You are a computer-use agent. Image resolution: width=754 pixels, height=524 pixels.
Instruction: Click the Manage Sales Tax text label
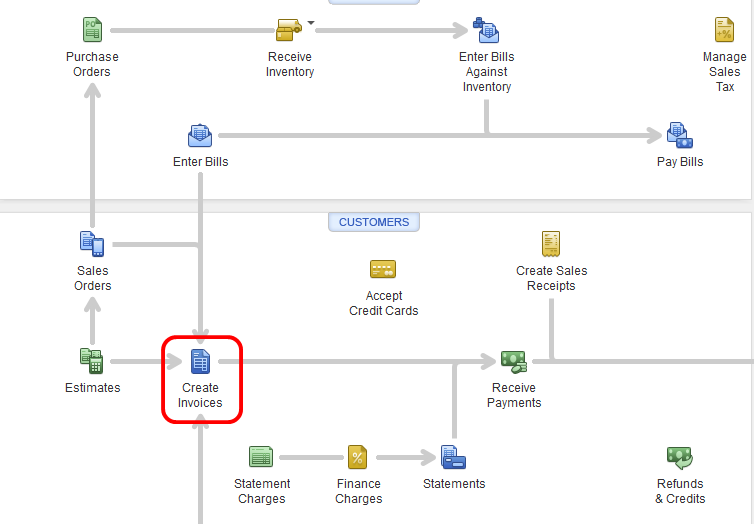tap(725, 72)
